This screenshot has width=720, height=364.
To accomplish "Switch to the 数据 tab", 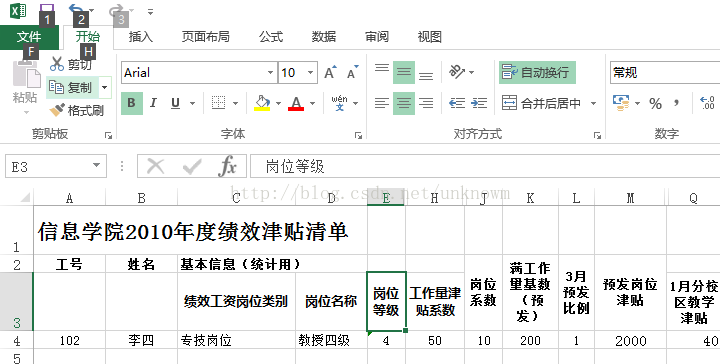I will [324, 37].
